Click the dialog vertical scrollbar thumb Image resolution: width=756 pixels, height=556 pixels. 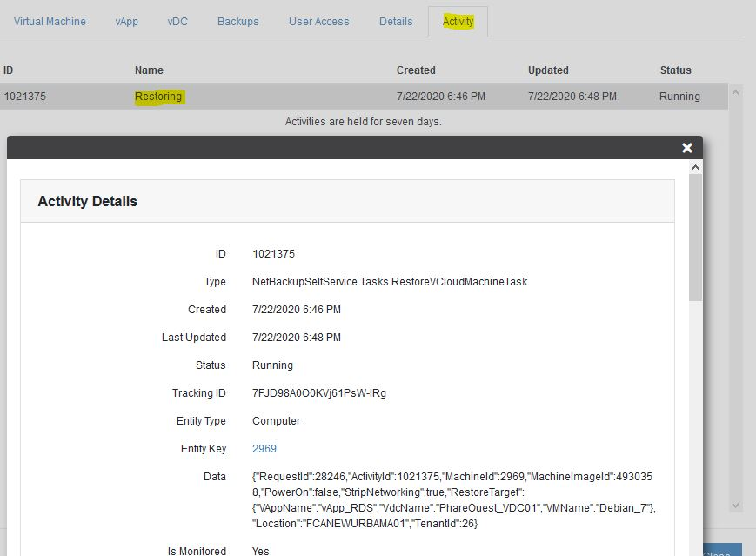[695, 238]
